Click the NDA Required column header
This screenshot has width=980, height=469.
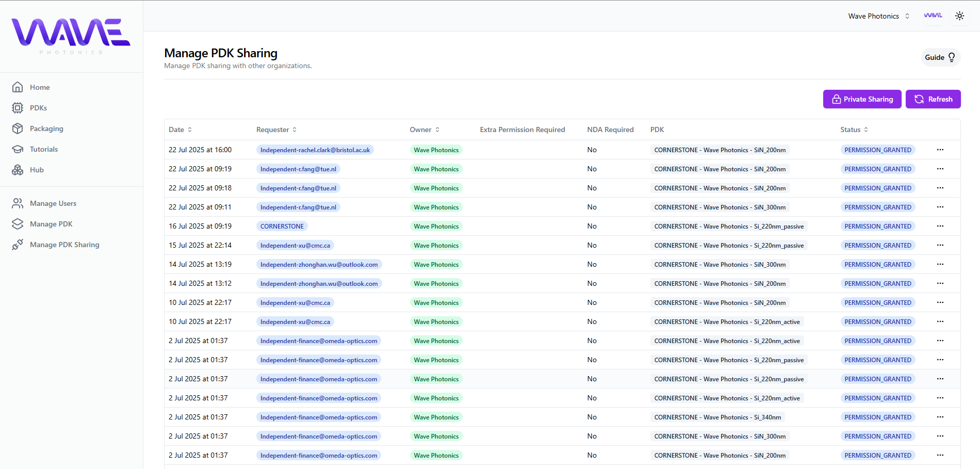pos(610,130)
